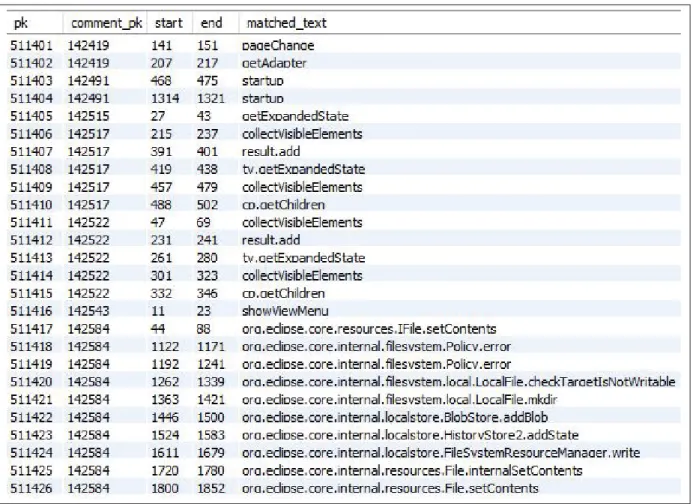This screenshot has width=693, height=504.
Task: Click collectVisibleElements in row 511411
Action: 302,222
